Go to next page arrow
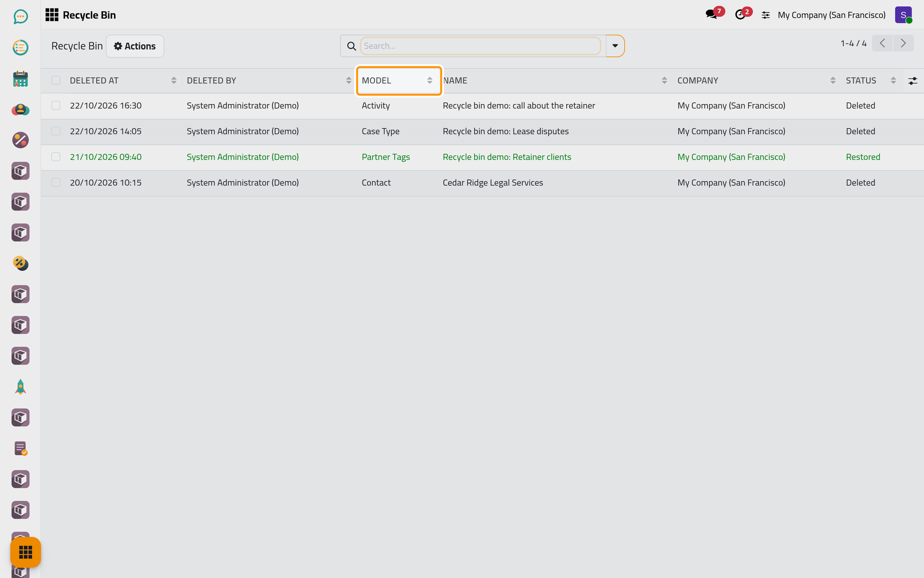The image size is (924, 578). coord(903,43)
